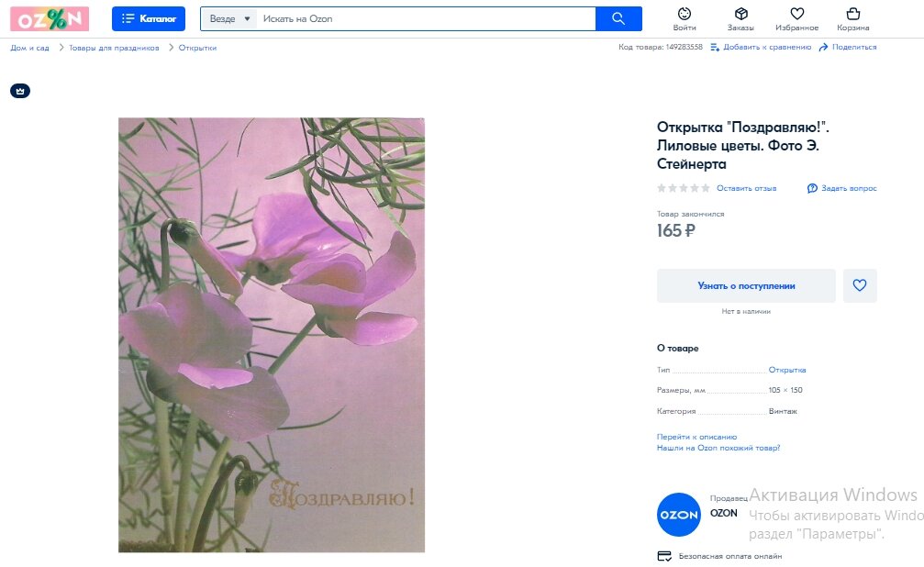Click Оставить отзыв link
This screenshot has height=567, width=924.
click(x=746, y=188)
